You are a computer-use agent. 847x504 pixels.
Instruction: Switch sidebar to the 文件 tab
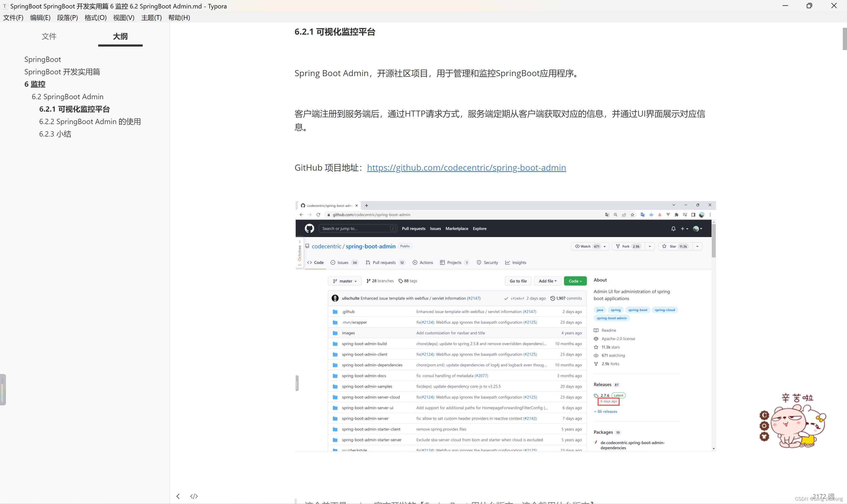pyautogui.click(x=49, y=36)
